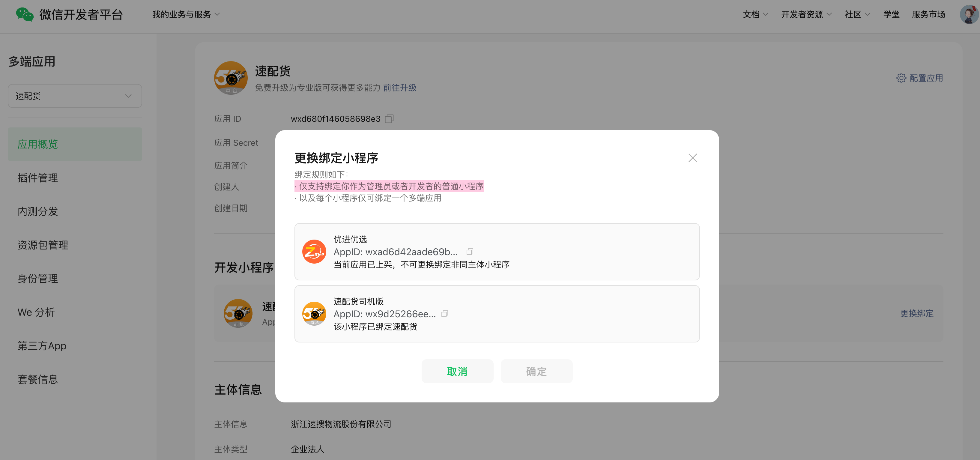Select 应用概览 in sidebar
The width and height of the screenshot is (980, 460).
point(75,144)
